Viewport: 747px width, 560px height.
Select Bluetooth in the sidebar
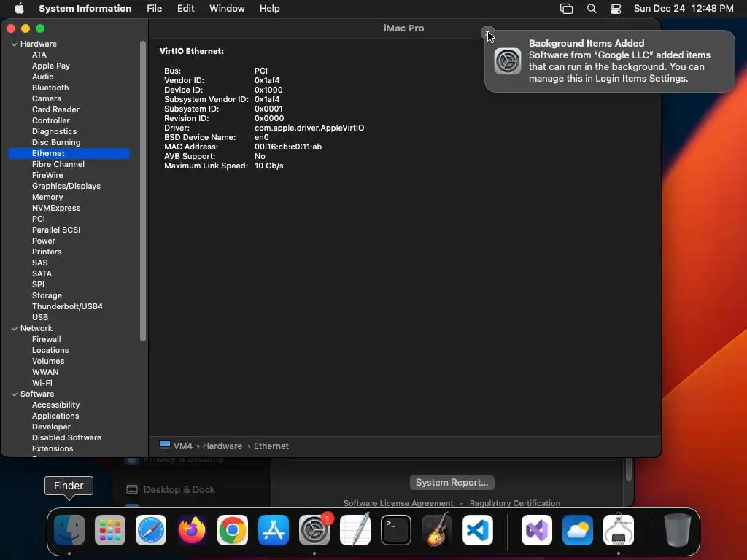click(50, 87)
